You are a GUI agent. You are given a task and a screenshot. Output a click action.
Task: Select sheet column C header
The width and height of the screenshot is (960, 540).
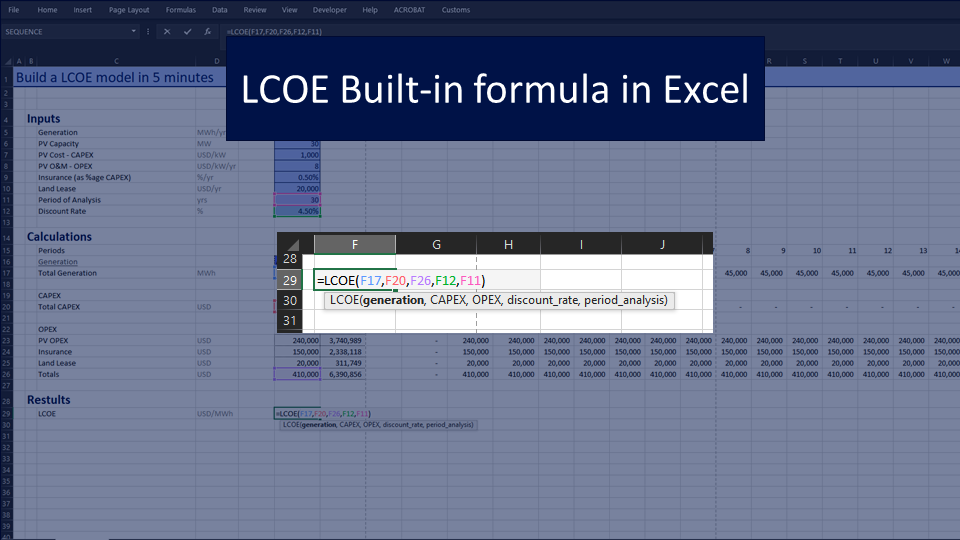pyautogui.click(x=116, y=61)
